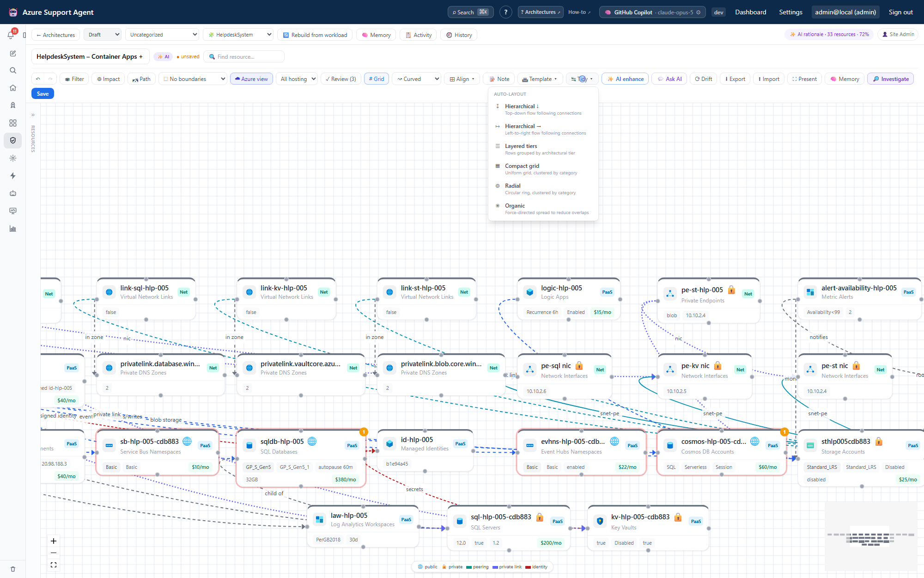The height and width of the screenshot is (578, 924).
Task: Toggle the Filter option
Action: pyautogui.click(x=74, y=79)
